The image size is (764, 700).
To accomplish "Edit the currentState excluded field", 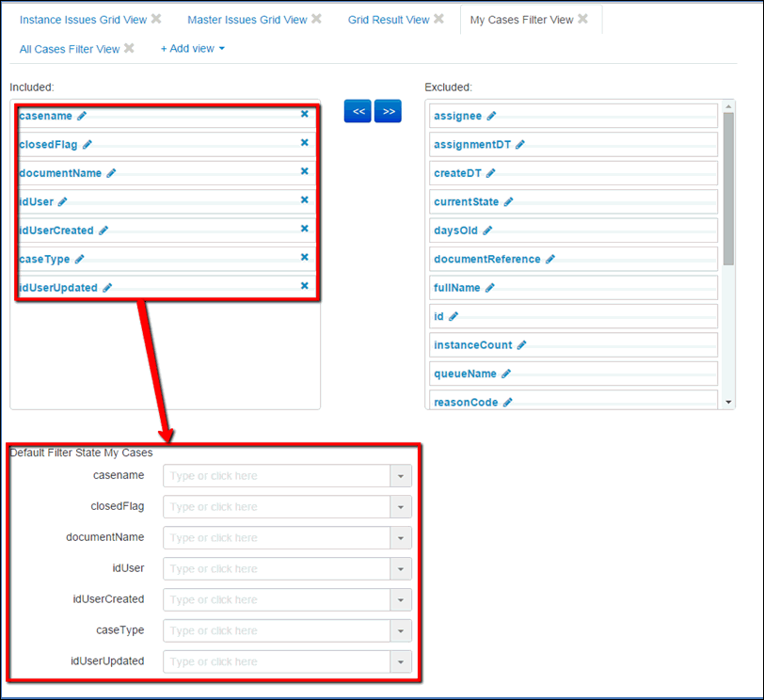I will (x=509, y=202).
